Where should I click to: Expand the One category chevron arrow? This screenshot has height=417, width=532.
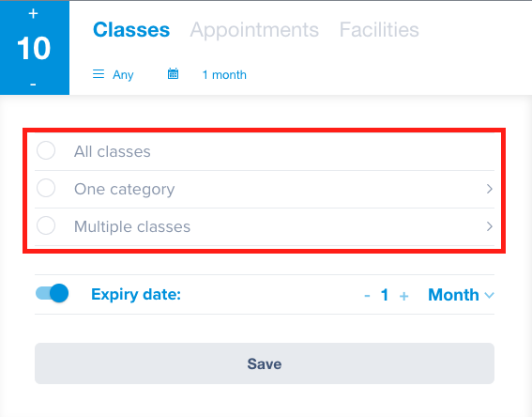489,189
